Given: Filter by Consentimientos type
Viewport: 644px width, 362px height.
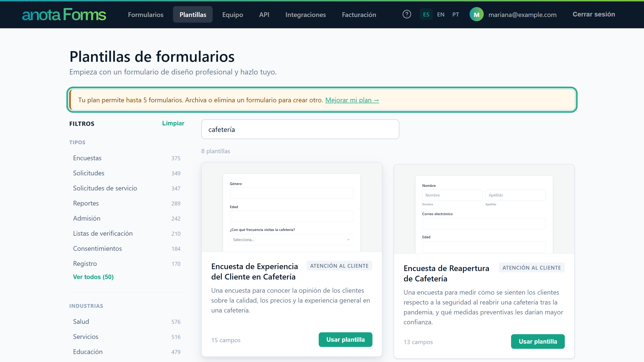Looking at the screenshot, I should (x=127, y=248).
